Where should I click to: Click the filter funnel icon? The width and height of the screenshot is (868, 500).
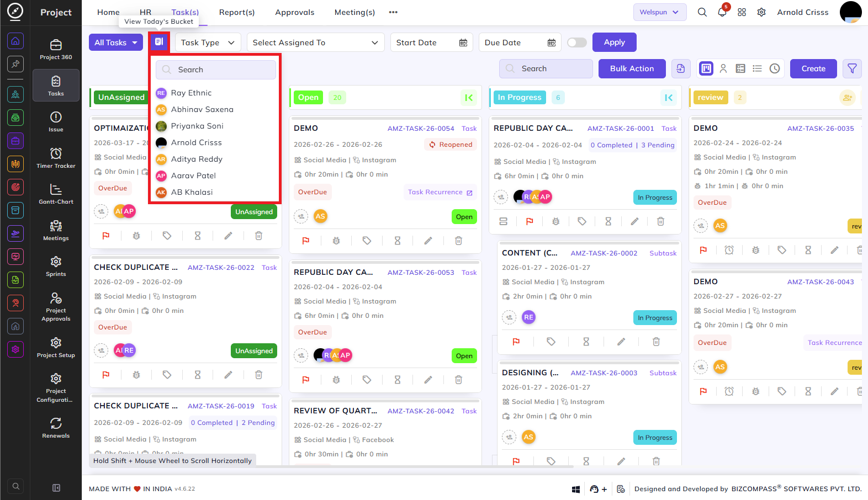coord(852,68)
